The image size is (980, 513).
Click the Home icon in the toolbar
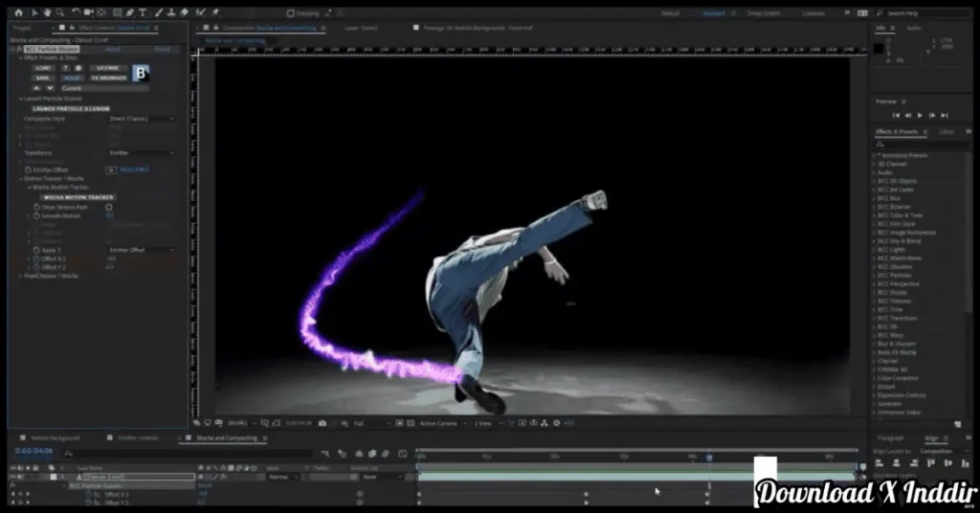(x=19, y=12)
